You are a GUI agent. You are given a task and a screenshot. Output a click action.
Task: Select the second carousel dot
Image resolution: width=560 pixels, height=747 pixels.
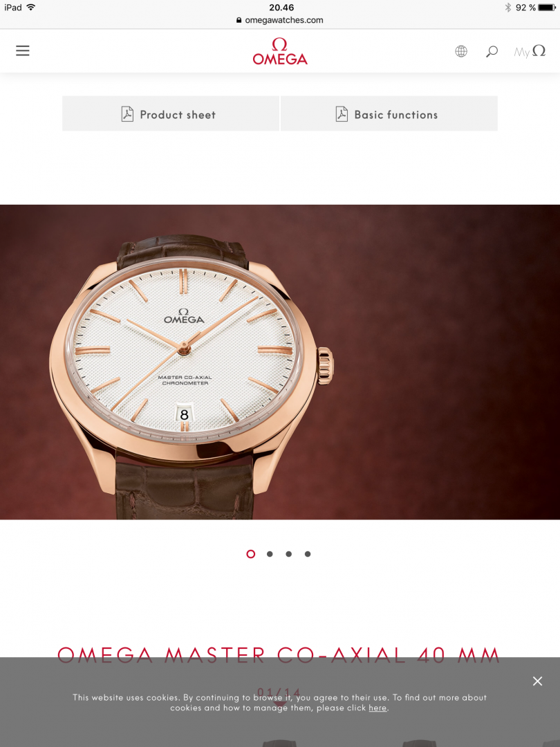270,553
